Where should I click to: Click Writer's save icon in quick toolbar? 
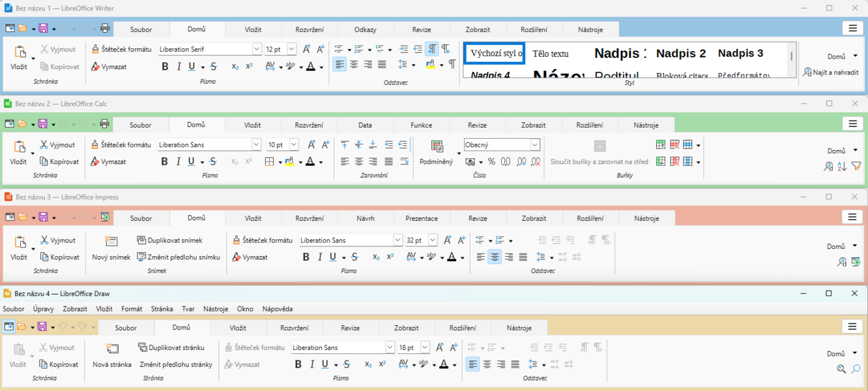[43, 29]
